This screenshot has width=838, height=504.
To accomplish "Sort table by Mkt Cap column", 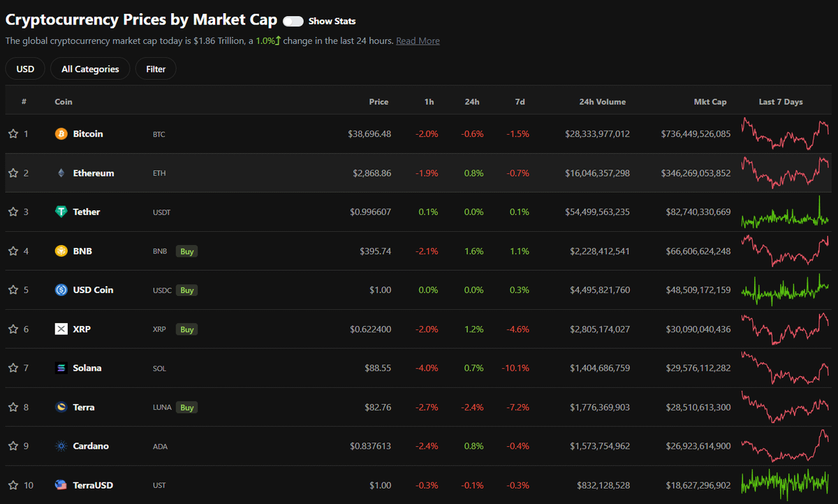I will point(710,102).
